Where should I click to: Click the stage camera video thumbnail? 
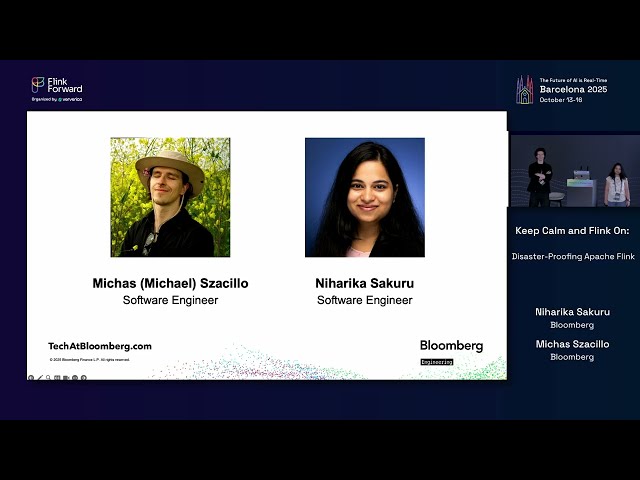point(575,171)
